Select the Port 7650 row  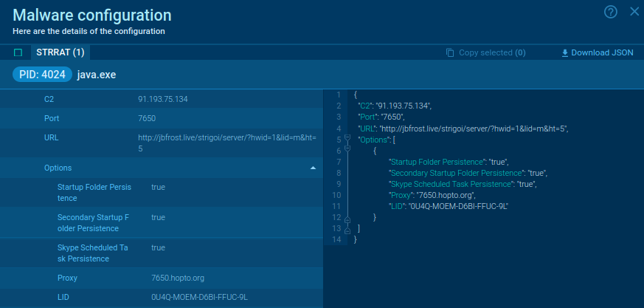click(161, 118)
